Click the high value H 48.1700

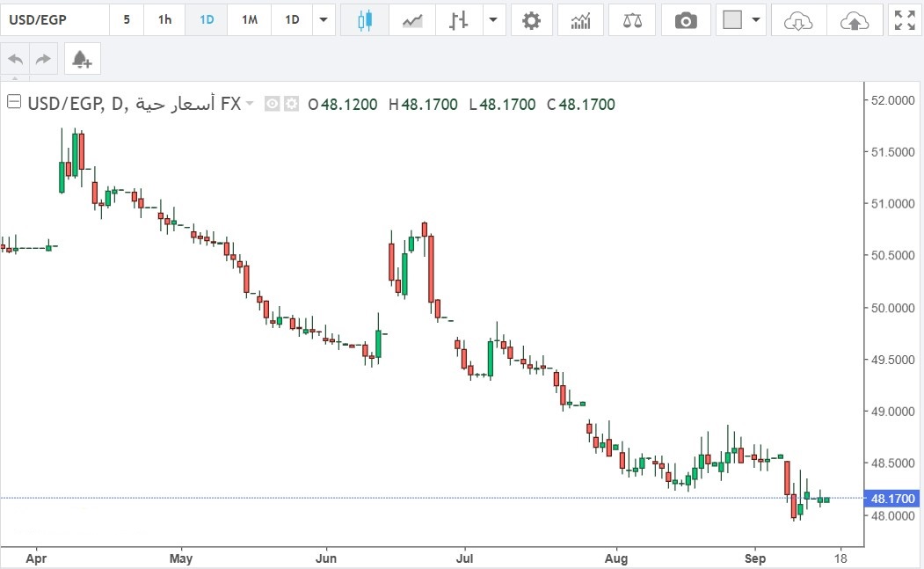(423, 105)
